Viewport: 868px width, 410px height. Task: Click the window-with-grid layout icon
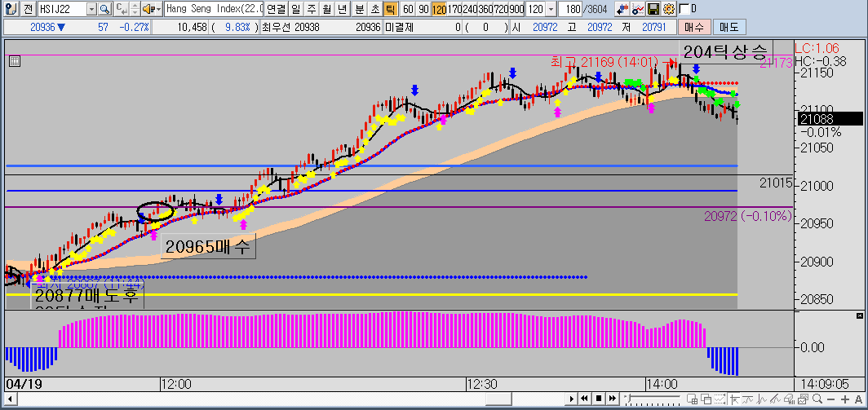coord(693,399)
